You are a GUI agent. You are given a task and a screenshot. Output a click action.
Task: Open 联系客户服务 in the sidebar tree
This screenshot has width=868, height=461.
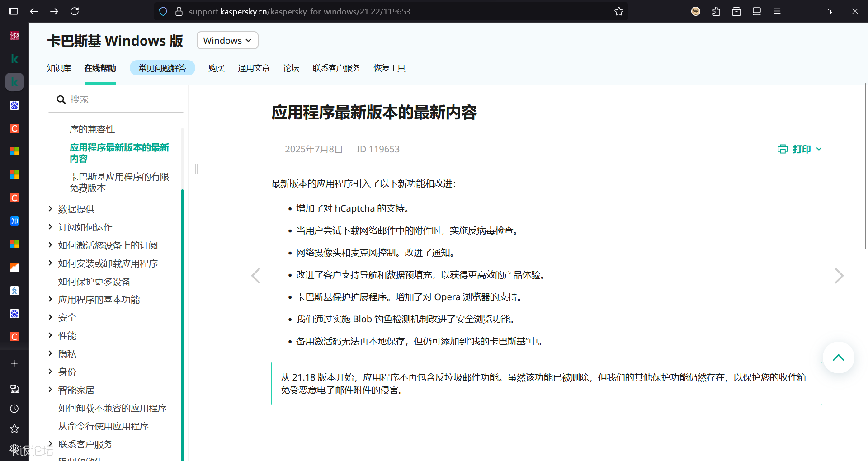tap(85, 444)
